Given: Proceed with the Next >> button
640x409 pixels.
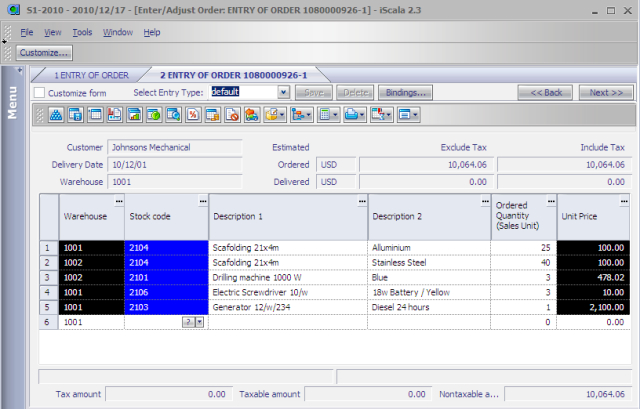Looking at the screenshot, I should coord(606,93).
